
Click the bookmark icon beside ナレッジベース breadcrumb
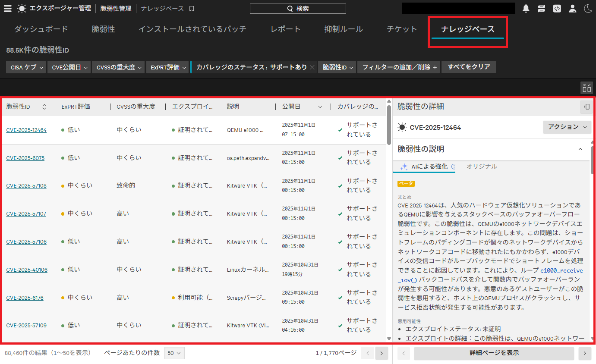192,9
